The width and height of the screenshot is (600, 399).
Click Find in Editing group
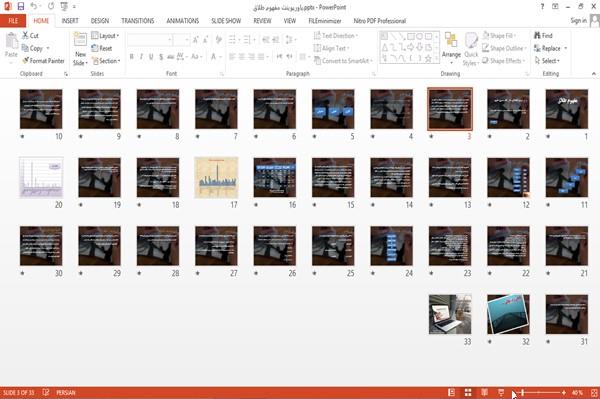(544, 36)
